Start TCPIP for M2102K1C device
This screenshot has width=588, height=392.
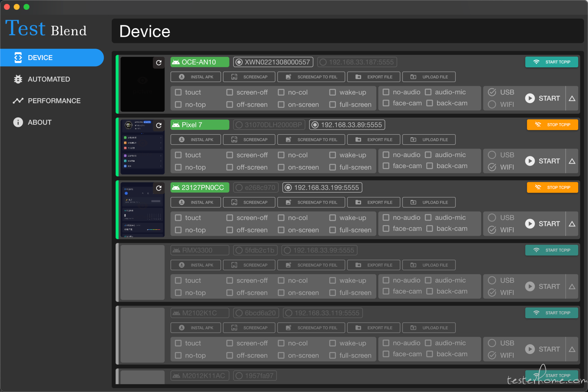(x=552, y=313)
